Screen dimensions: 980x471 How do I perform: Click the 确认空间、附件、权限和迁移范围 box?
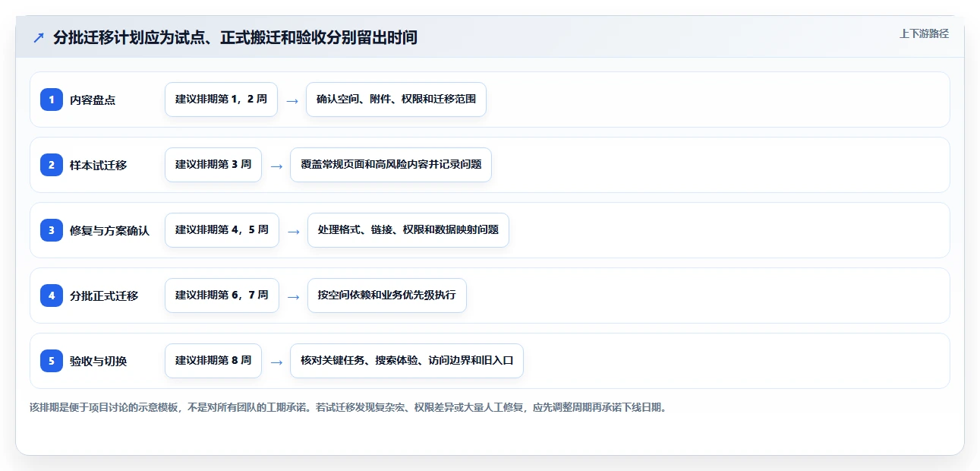pos(396,100)
